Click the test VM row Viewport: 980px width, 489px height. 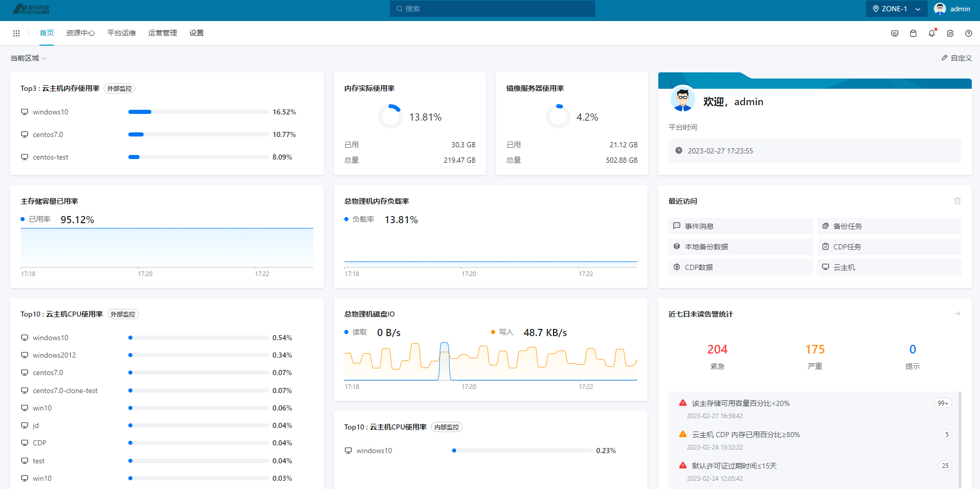pos(156,461)
